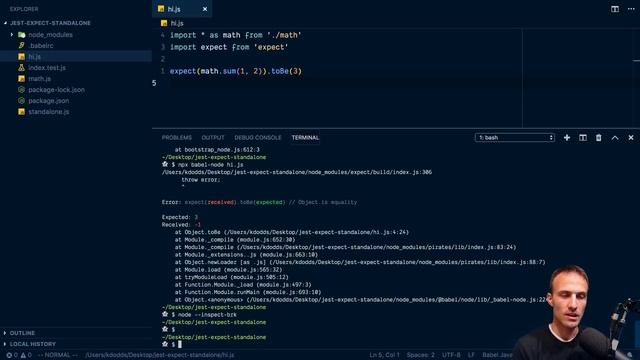
Task: Switch to the OUTPUT panel tab
Action: point(213,138)
